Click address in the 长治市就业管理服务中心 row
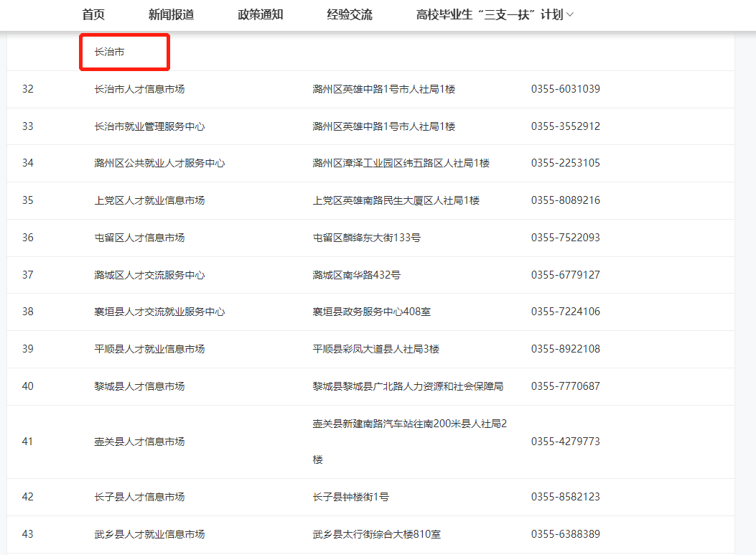 tap(384, 126)
